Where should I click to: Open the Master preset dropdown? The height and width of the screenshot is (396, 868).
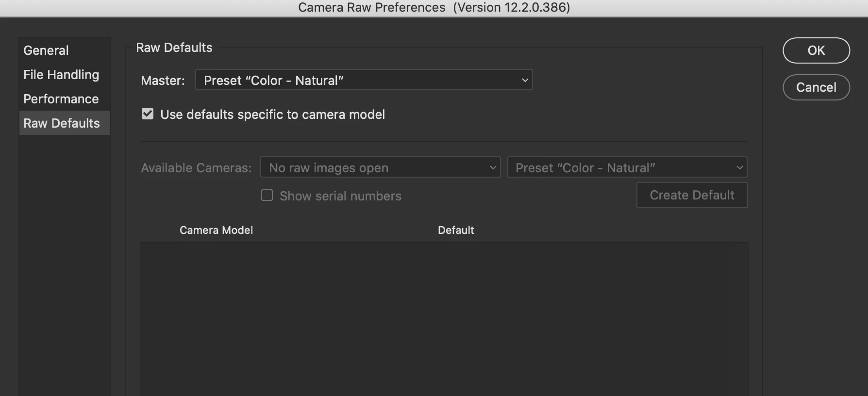pos(359,80)
